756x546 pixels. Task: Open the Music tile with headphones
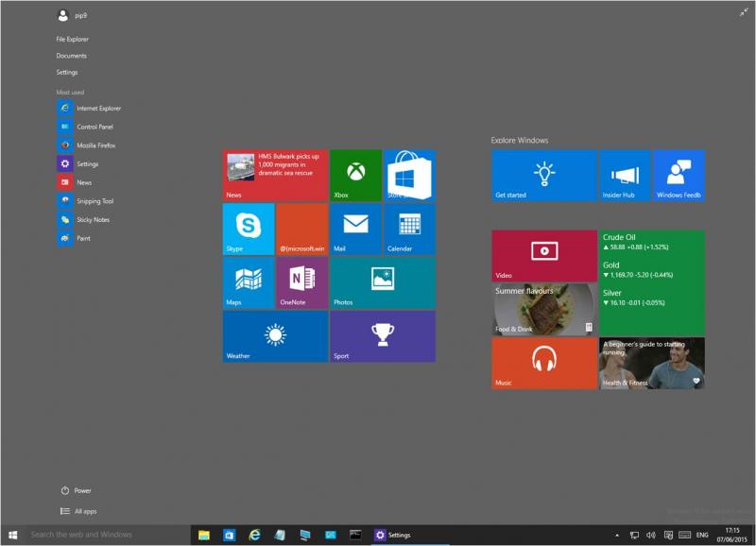[543, 363]
